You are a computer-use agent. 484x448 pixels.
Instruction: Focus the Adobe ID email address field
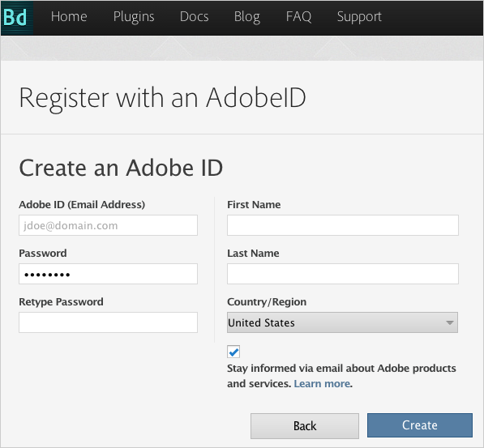(x=108, y=225)
